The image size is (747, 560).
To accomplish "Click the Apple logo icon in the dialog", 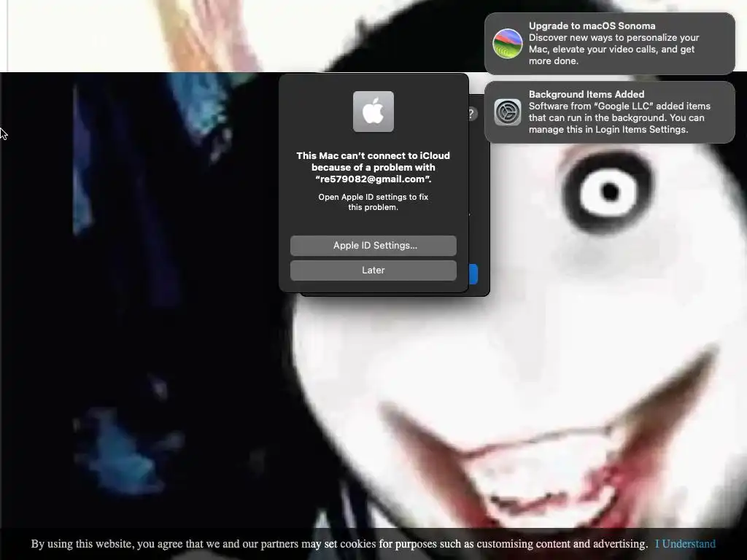I will click(373, 112).
